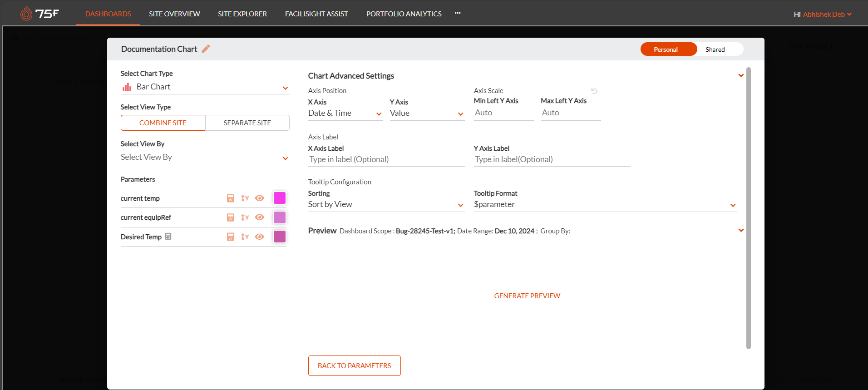The width and height of the screenshot is (868, 390).
Task: Open formula calculator for Desired Temp
Action: pyautogui.click(x=231, y=237)
